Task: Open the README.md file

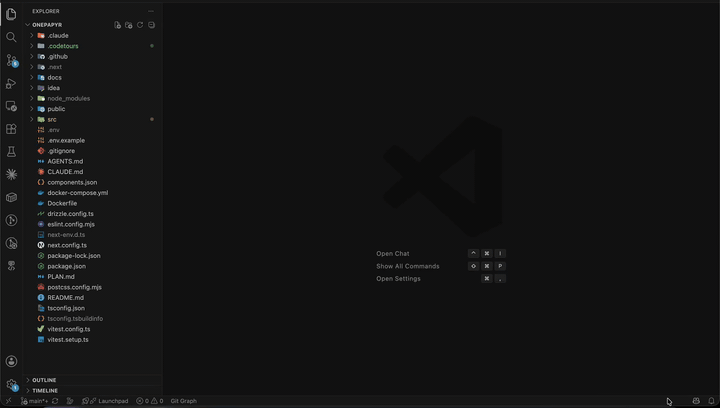Action: [x=92, y=297]
